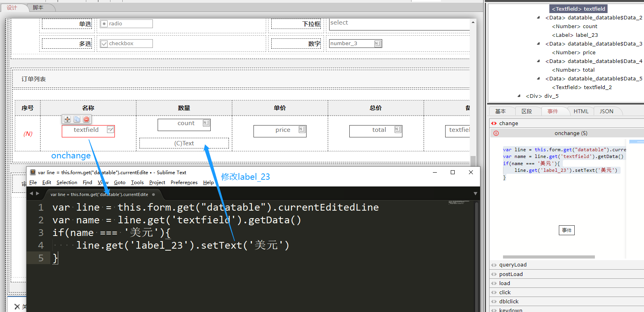Click the Sublime Text app icon in the title bar
The height and width of the screenshot is (312, 644).
(x=33, y=172)
